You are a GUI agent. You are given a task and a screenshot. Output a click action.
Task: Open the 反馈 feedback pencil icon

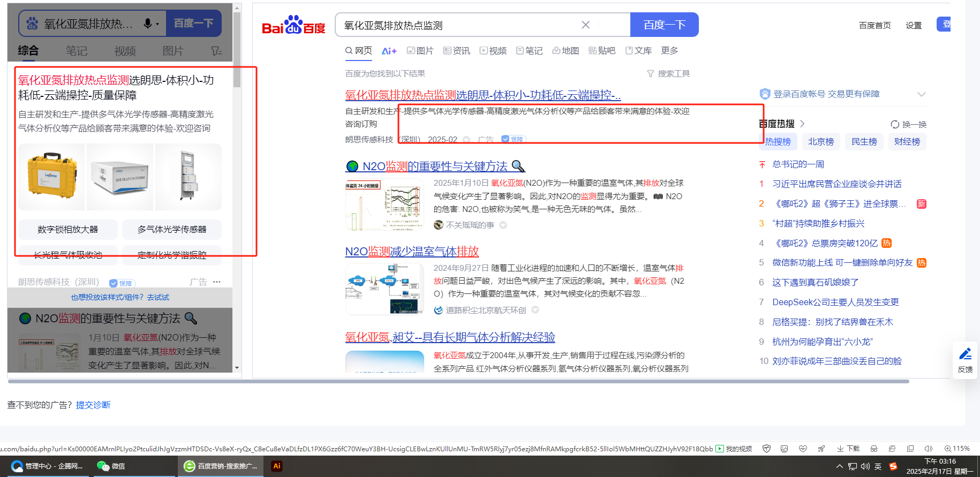(965, 360)
